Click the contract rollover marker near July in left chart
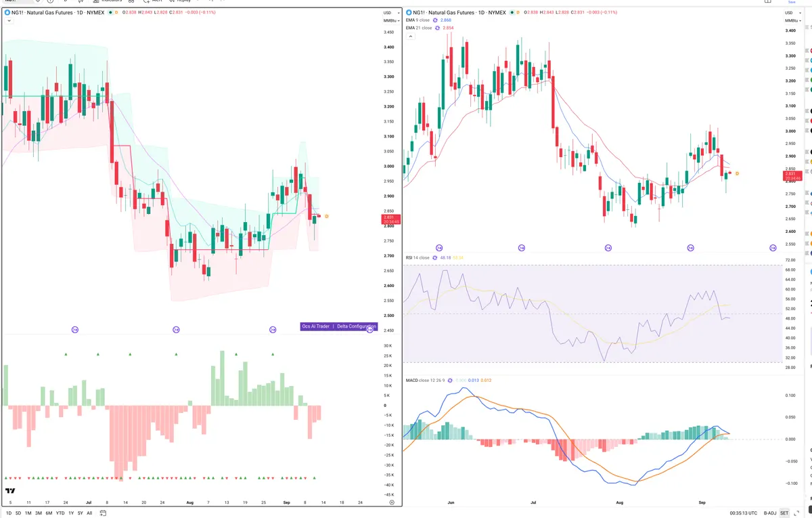Image resolution: width=812 pixels, height=518 pixels. point(75,330)
